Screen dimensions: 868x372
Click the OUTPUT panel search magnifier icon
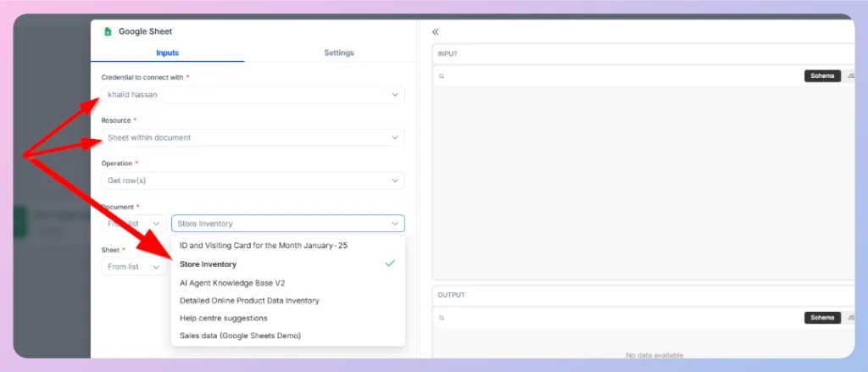(x=441, y=318)
